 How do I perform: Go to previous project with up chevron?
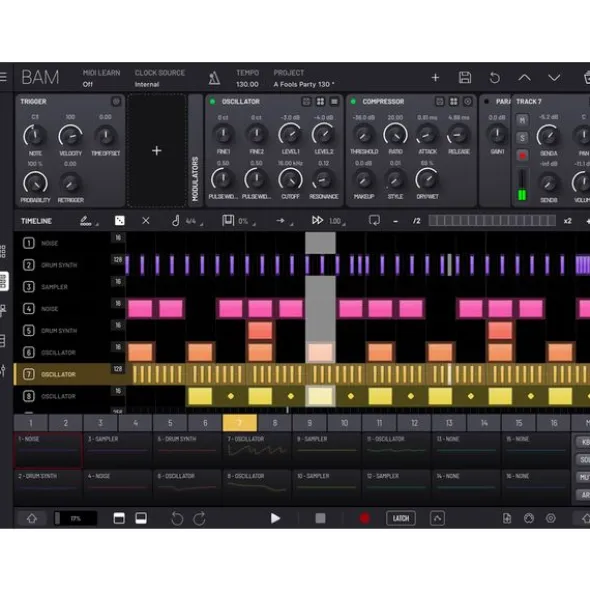[x=524, y=78]
